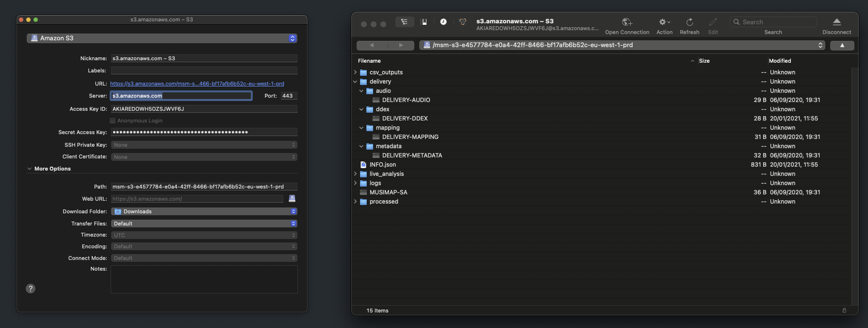Click the Server input field

[x=181, y=96]
